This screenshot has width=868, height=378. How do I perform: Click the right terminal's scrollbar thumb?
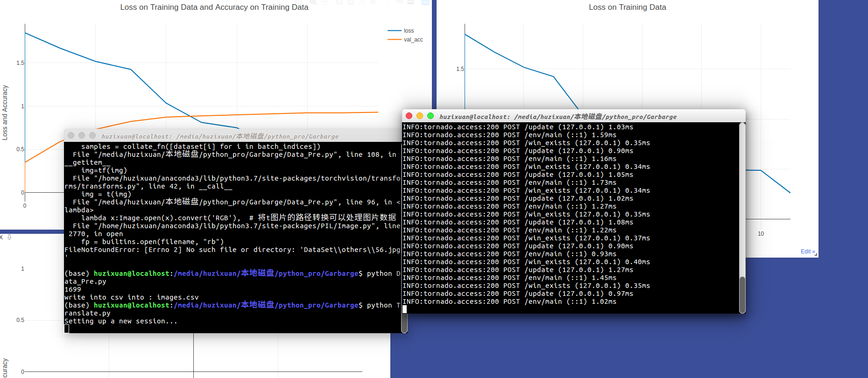pos(742,294)
